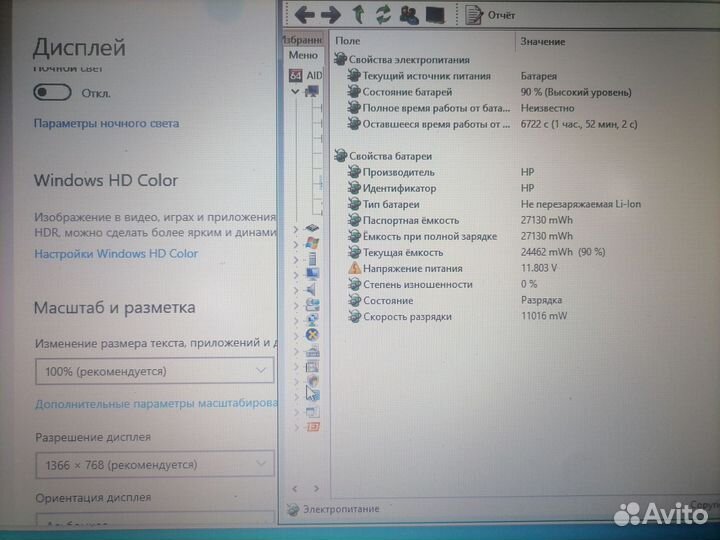
Task: Select the DirectX X-logo icon in the tree
Action: coord(312,335)
